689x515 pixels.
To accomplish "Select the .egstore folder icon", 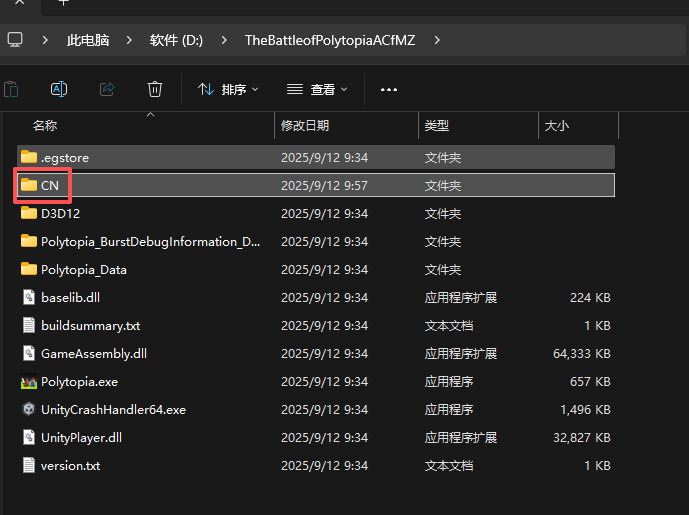I will (29, 157).
